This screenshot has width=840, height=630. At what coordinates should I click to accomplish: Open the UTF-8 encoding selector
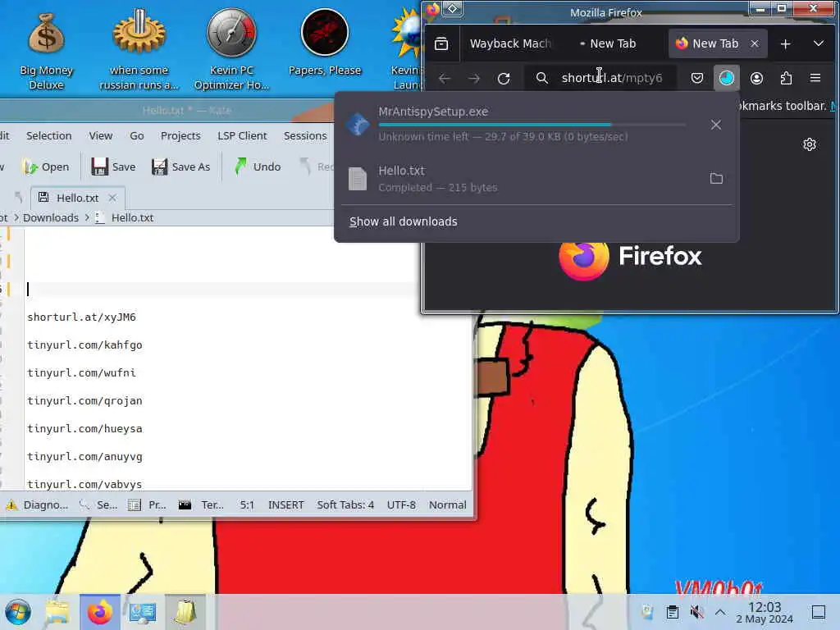coord(400,504)
